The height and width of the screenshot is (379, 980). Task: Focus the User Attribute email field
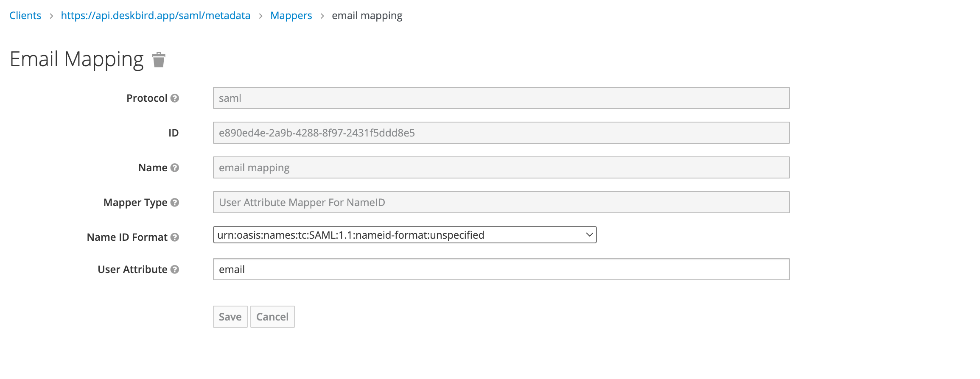click(501, 270)
